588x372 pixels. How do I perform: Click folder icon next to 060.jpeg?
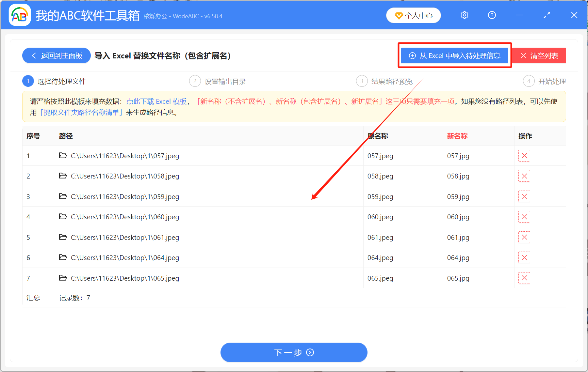[x=63, y=217]
